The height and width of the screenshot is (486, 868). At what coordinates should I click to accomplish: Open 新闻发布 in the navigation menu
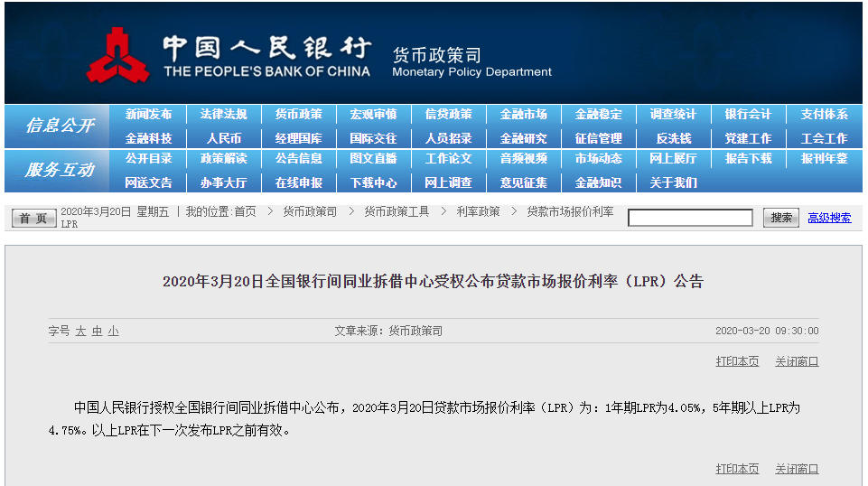point(148,115)
